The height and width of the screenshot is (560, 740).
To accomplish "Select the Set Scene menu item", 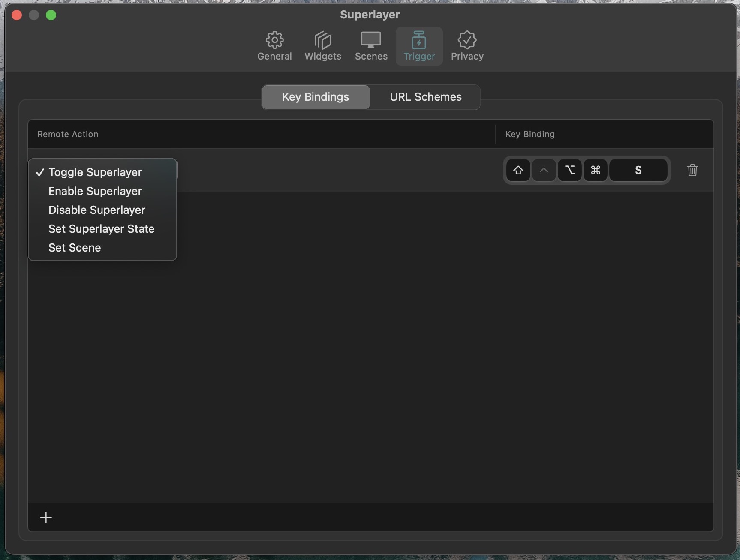I will pyautogui.click(x=75, y=248).
